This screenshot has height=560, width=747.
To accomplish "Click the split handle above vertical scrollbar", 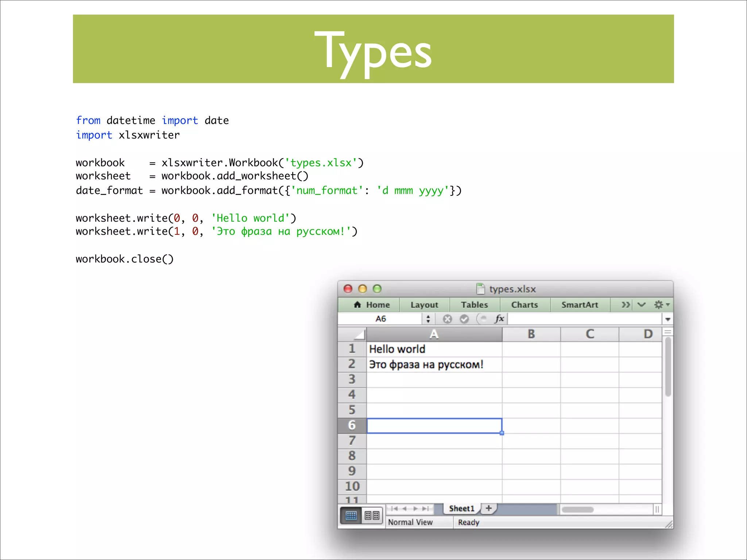I will tap(668, 332).
